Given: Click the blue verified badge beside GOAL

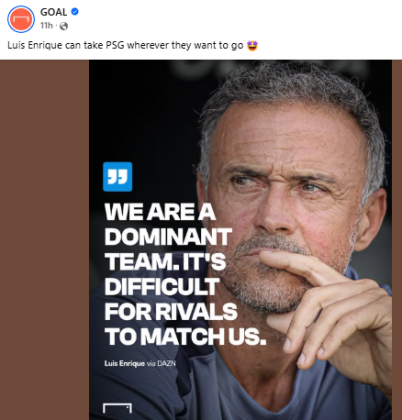Looking at the screenshot, I should coord(75,12).
